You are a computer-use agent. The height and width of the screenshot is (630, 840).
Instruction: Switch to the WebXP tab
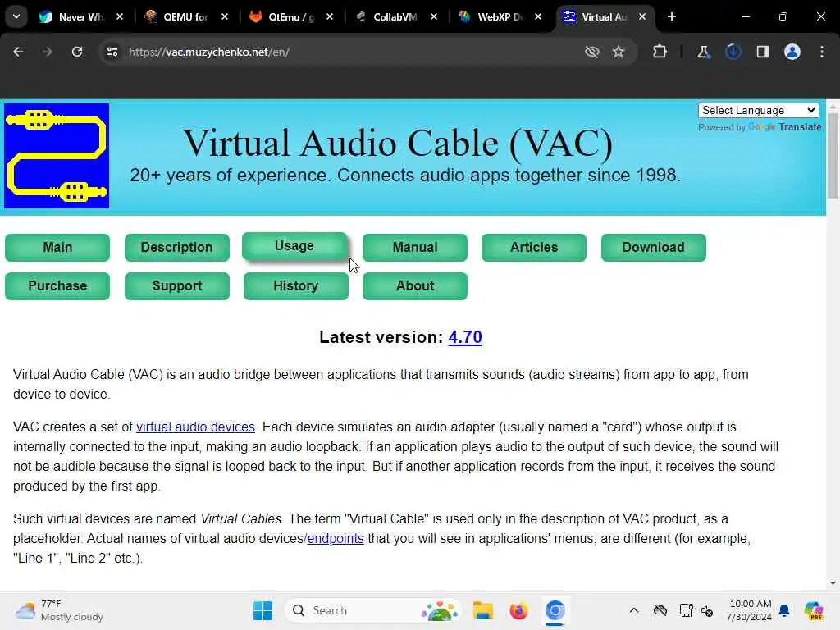pyautogui.click(x=500, y=16)
